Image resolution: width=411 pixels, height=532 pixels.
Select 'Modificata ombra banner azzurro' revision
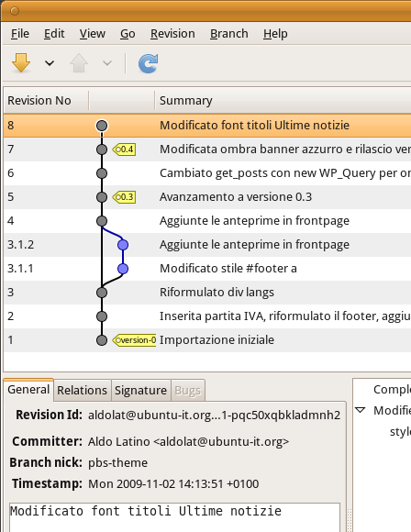207,150
